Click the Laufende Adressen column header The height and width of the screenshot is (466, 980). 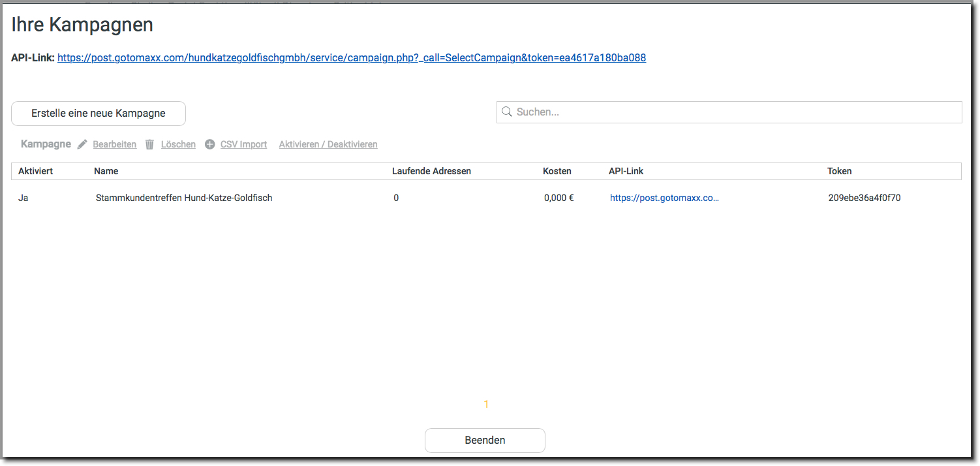coord(431,171)
